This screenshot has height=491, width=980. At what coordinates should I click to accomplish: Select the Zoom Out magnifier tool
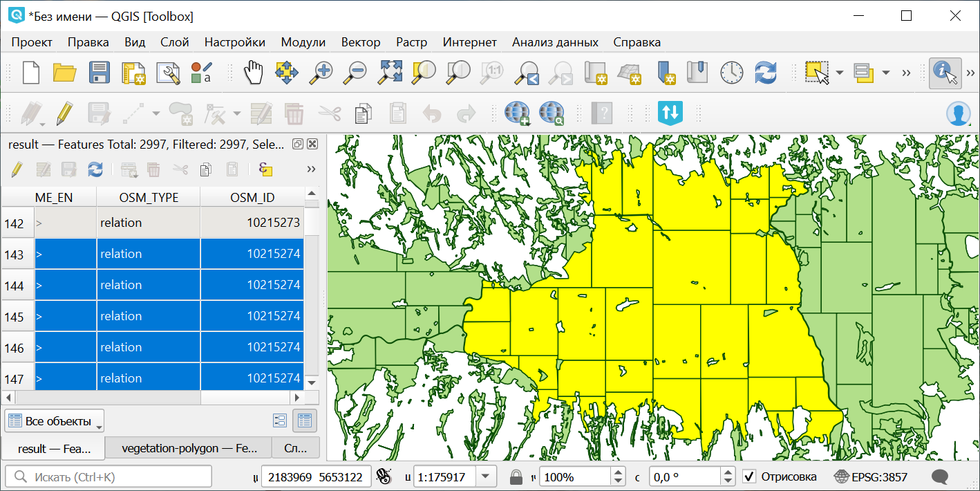coord(356,73)
